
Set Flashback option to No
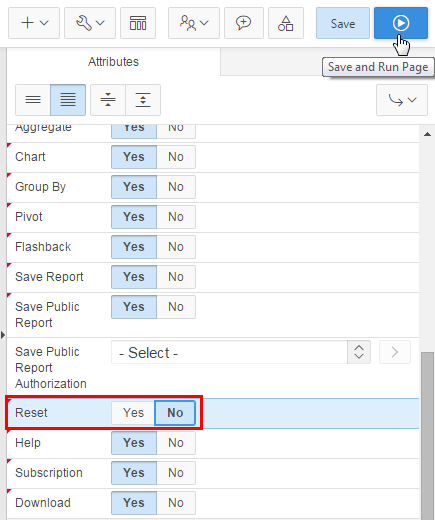(176, 247)
